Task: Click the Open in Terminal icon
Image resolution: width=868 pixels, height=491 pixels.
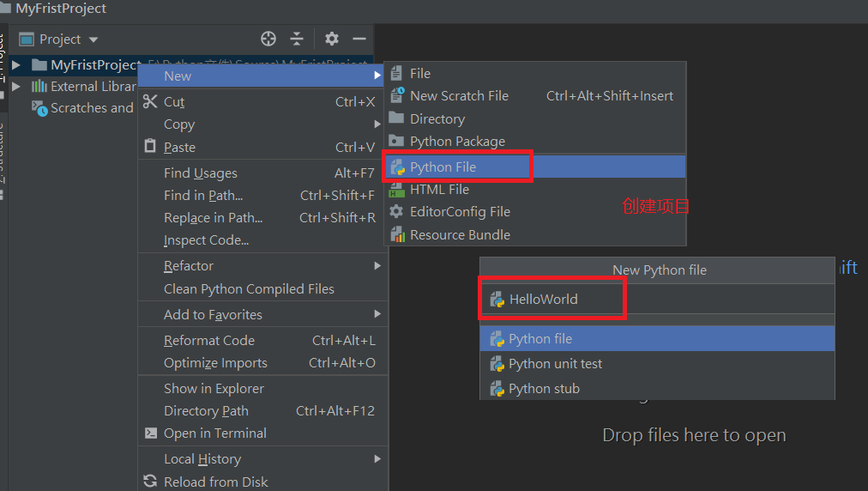Action: click(x=151, y=433)
